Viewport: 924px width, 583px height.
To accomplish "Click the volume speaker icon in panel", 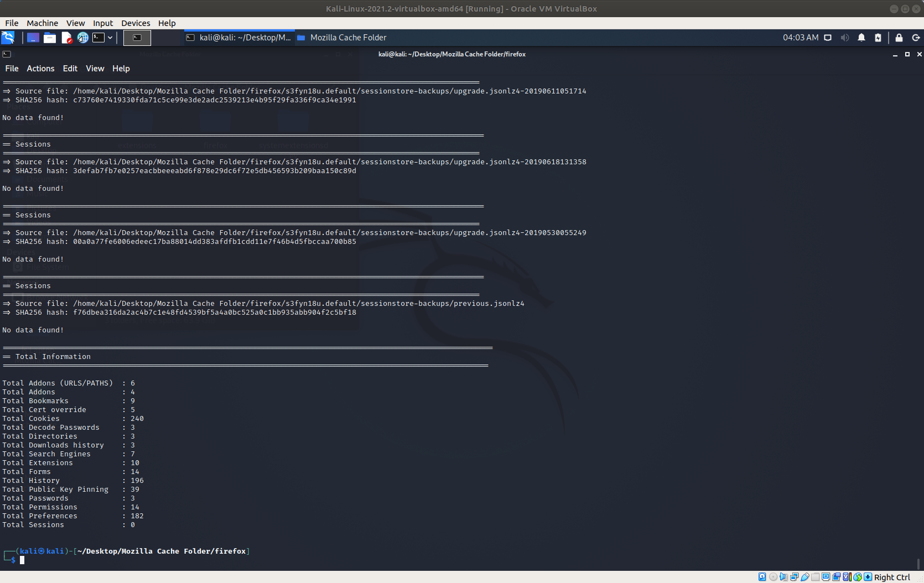I will (845, 38).
